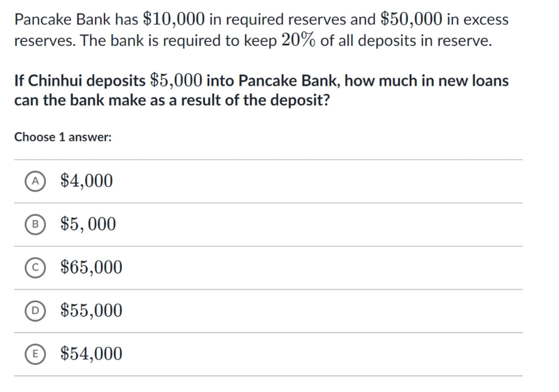Click the $50,000 excess reserves amount
559x392 pixels.
411,19
